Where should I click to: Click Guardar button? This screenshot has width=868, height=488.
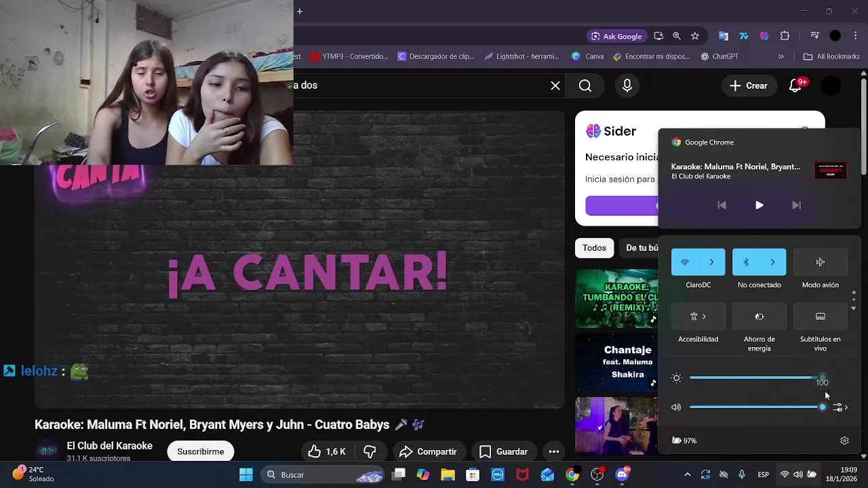(503, 451)
